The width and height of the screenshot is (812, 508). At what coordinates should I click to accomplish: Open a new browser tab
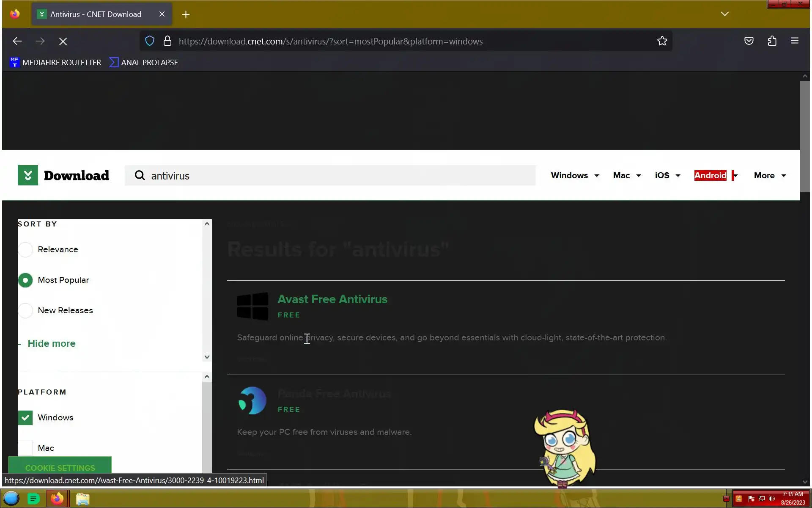[x=186, y=14]
